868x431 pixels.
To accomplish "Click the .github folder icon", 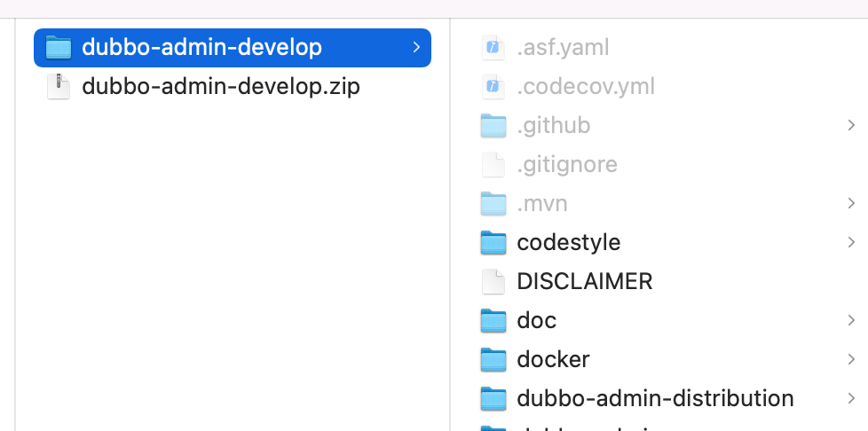I will point(493,126).
